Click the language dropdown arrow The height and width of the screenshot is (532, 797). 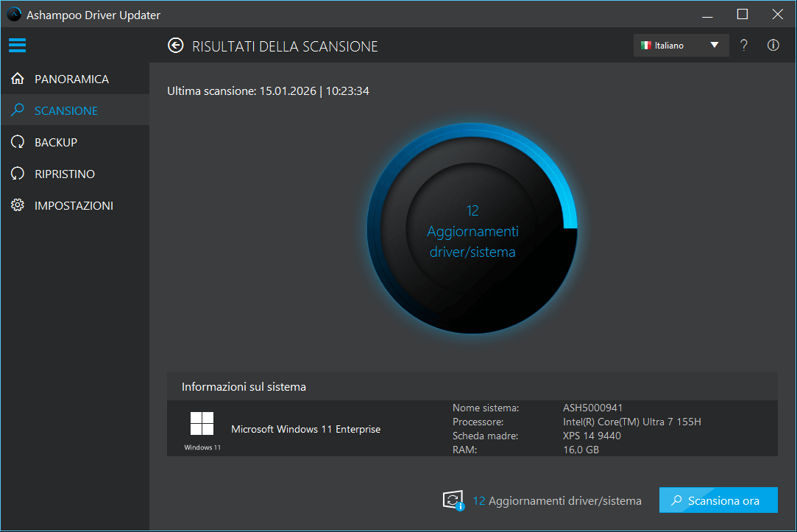(714, 46)
